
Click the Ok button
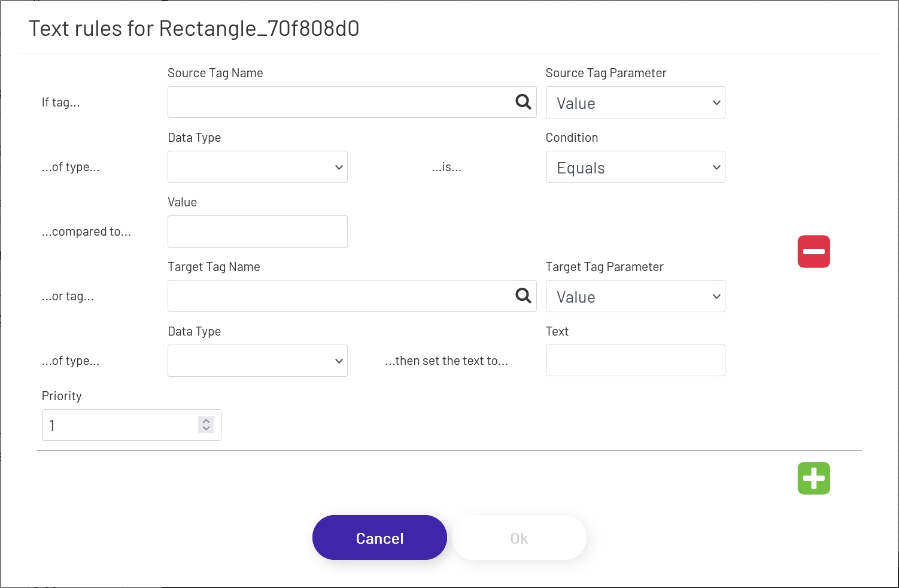[x=518, y=537]
